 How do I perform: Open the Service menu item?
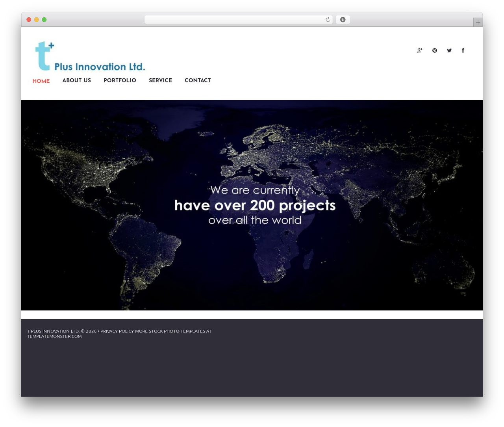160,80
